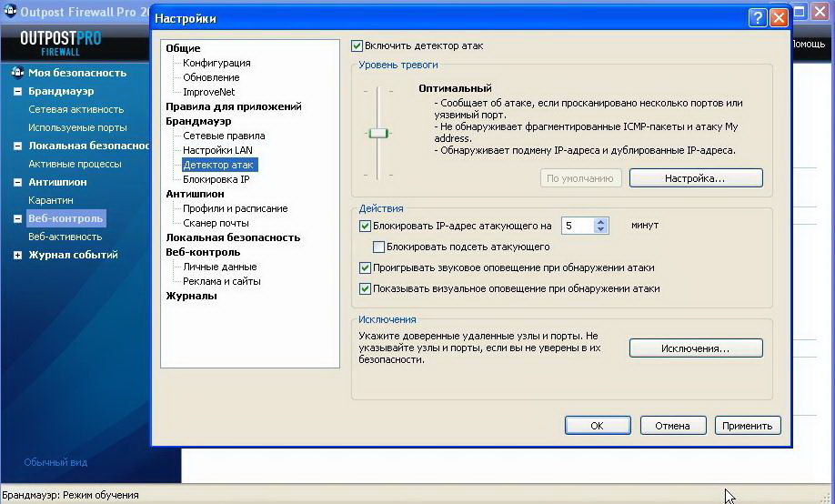Viewport: 835px width, 504px height.
Task: Click the block duration minutes input field
Action: point(577,226)
